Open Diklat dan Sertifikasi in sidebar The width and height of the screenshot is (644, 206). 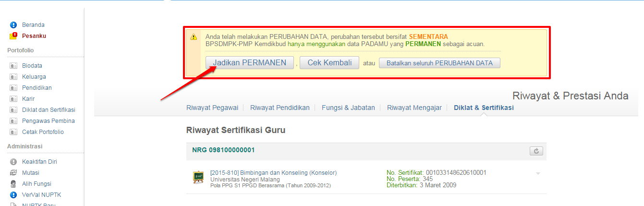tap(49, 110)
